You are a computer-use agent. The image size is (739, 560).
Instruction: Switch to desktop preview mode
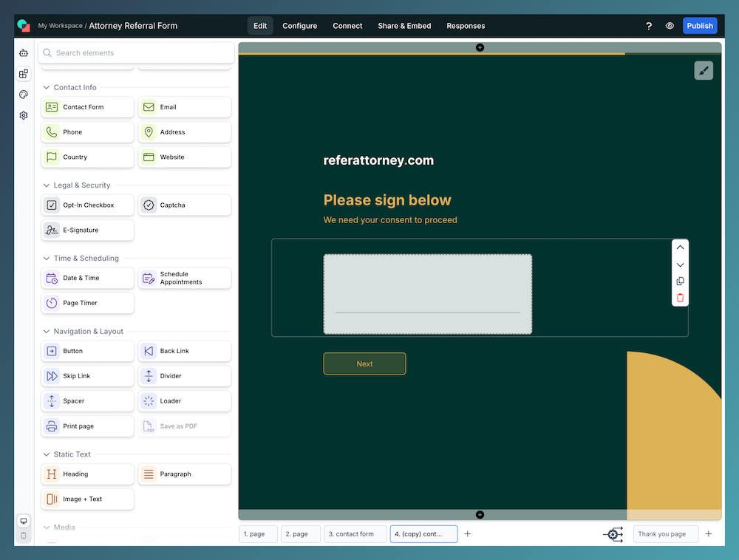coord(23,521)
